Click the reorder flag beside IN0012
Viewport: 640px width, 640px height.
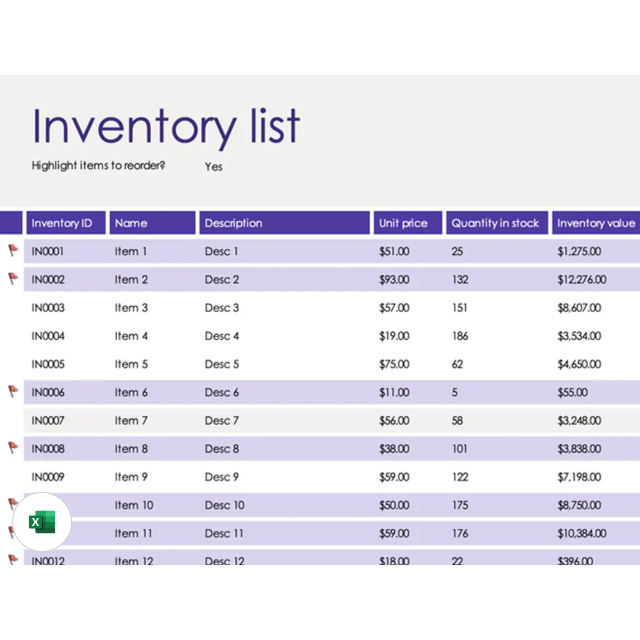pos(13,560)
